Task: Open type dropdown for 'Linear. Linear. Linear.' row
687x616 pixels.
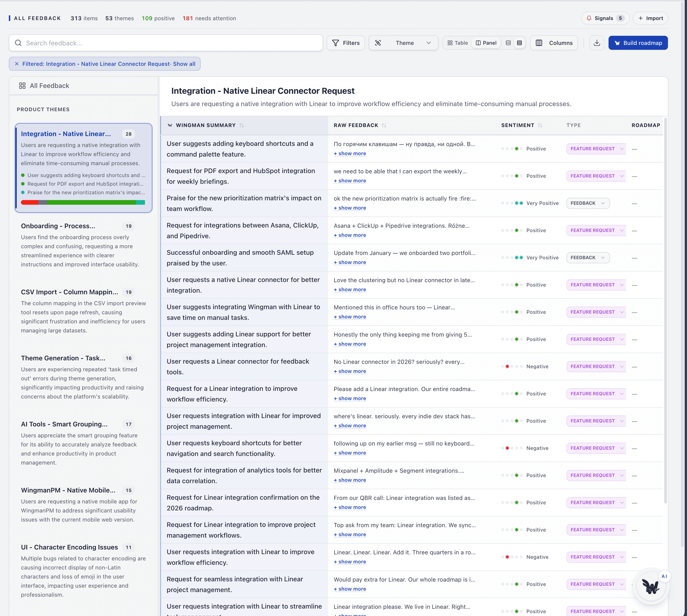Action: [x=596, y=557]
